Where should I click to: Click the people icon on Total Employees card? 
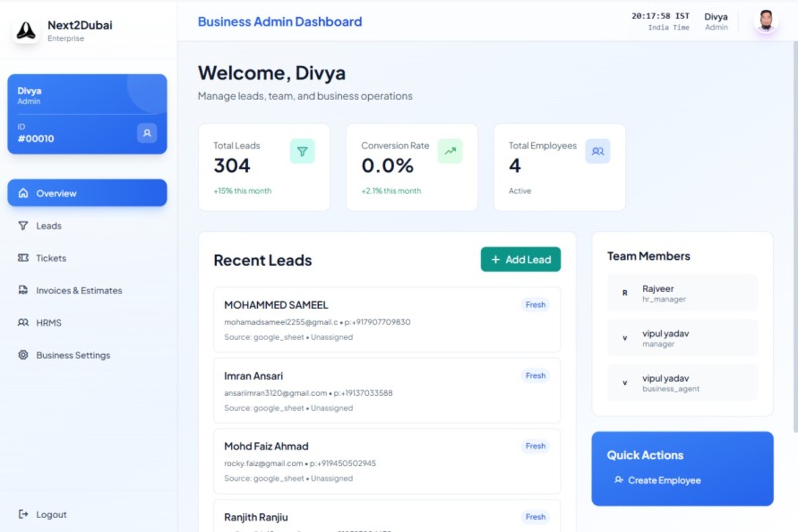tap(598, 151)
